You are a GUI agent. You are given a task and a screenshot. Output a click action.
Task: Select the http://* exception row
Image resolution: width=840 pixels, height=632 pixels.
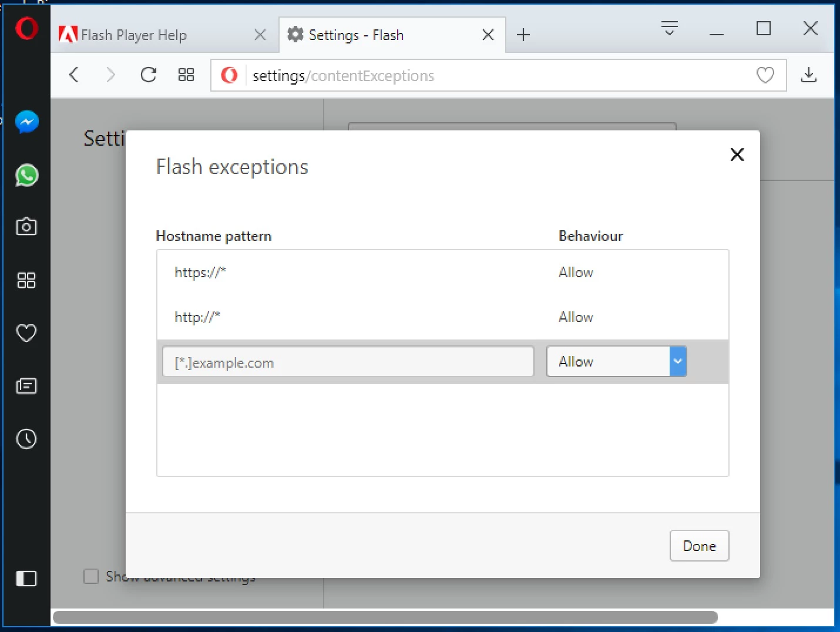(443, 317)
